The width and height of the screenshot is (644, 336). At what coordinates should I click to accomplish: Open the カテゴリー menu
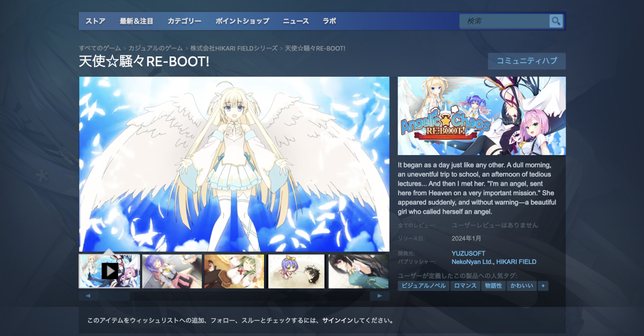click(x=184, y=21)
